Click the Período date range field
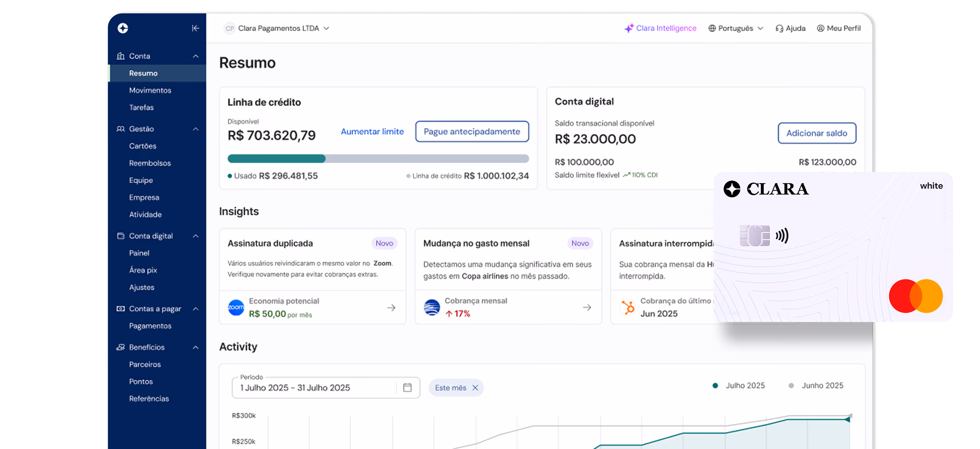The image size is (980, 449). click(326, 387)
